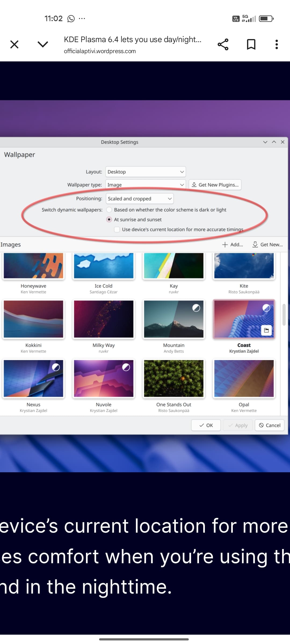Image resolution: width=290 pixels, height=644 pixels.
Task: Select color scheme based dynamic wallpaper option
Action: (109, 210)
